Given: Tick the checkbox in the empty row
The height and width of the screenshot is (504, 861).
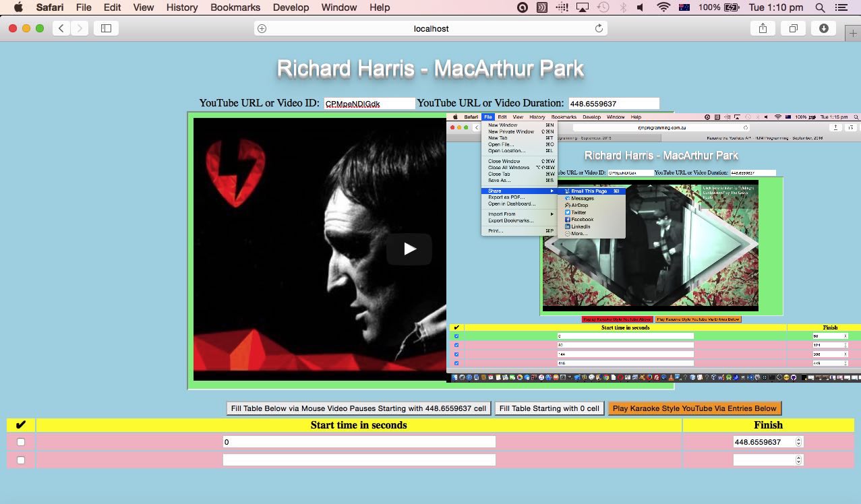Looking at the screenshot, I should pos(21,460).
